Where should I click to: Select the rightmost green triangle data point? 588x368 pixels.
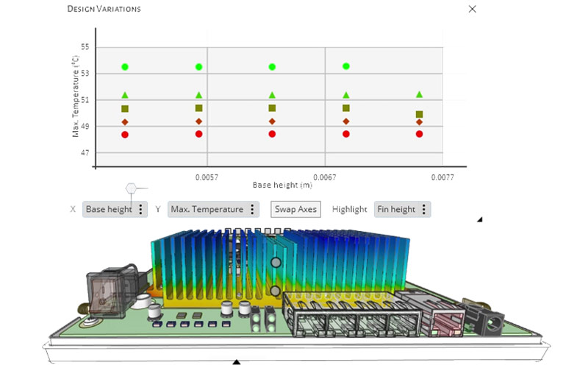pyautogui.click(x=419, y=94)
